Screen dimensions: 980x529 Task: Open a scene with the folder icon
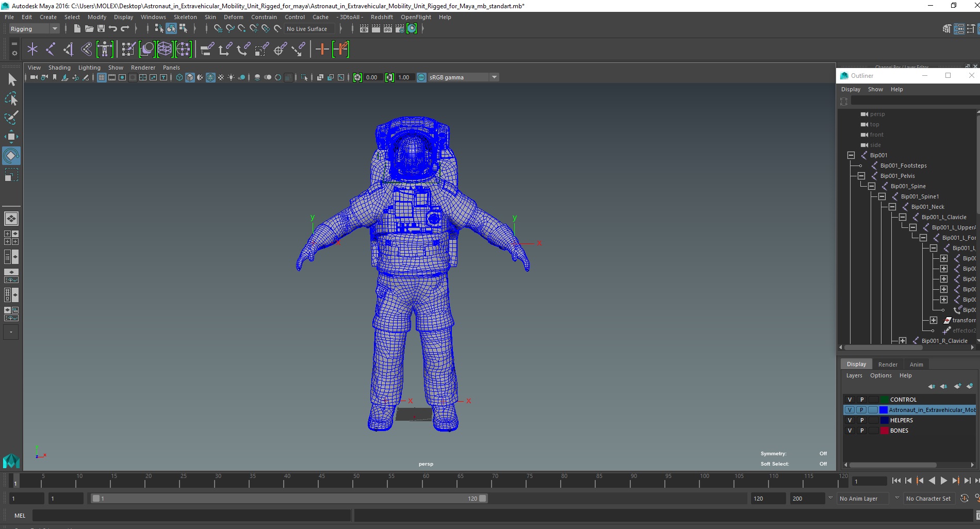click(89, 29)
